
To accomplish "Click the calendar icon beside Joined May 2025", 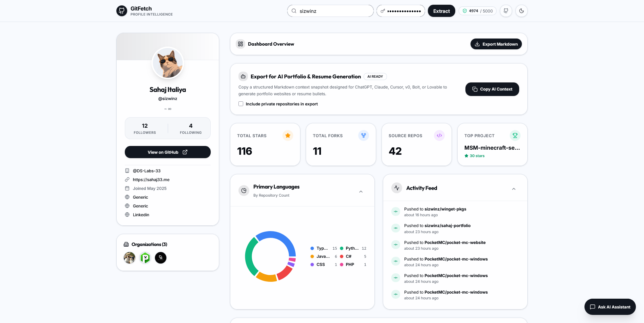I will 127,188.
